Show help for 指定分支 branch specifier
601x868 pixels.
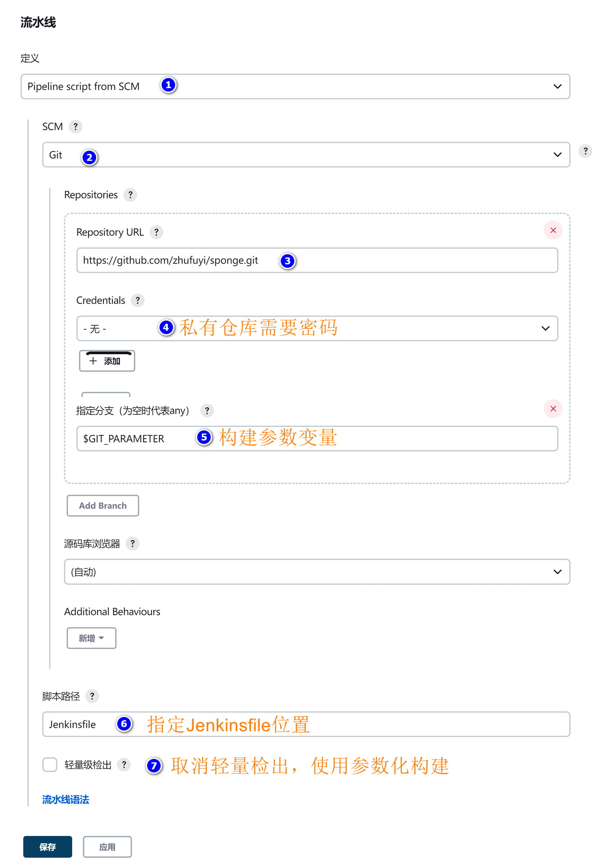point(207,410)
